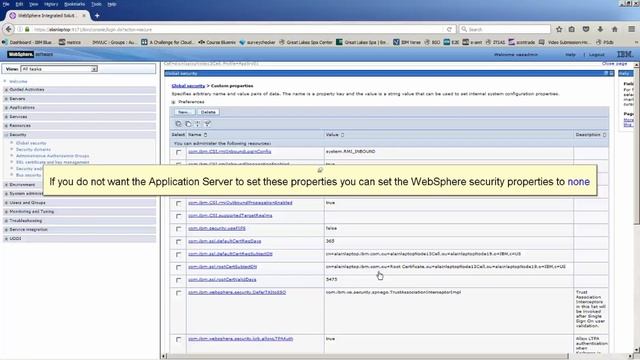
Task: Open the downloads arrow icon
Action: pos(600,29)
